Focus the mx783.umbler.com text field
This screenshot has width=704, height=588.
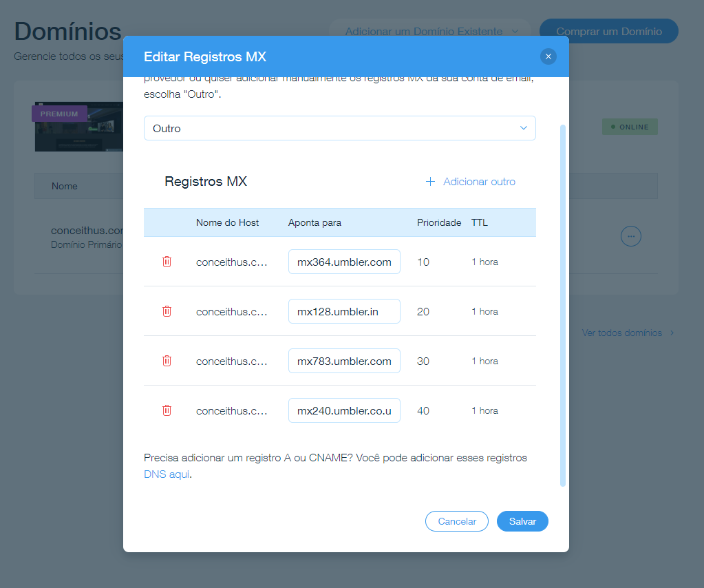coord(344,361)
